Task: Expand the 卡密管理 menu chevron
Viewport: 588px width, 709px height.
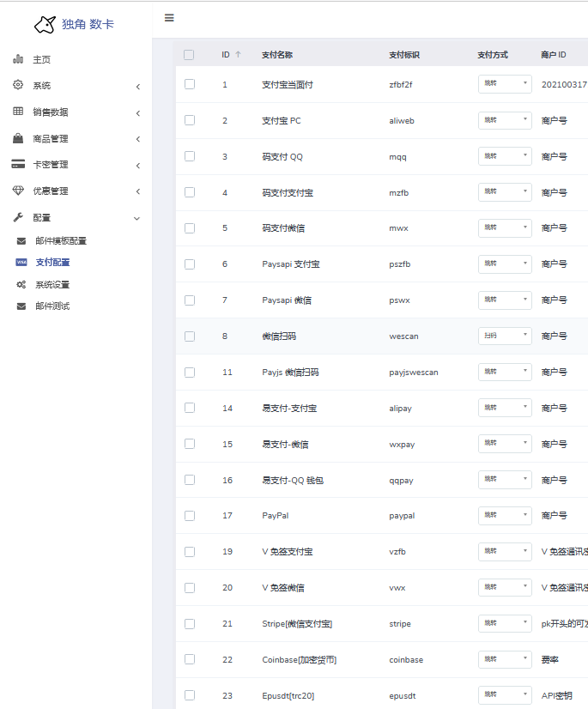Action: (x=138, y=166)
